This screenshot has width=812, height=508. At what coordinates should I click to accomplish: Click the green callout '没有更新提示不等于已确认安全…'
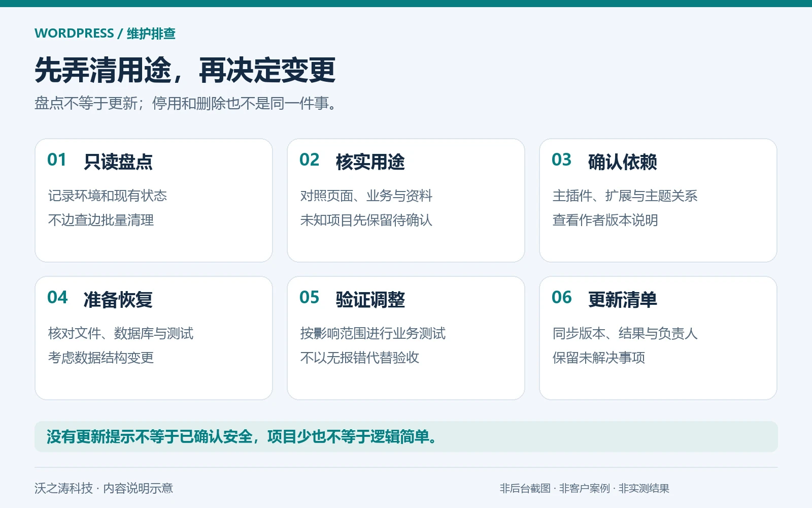coord(406,436)
